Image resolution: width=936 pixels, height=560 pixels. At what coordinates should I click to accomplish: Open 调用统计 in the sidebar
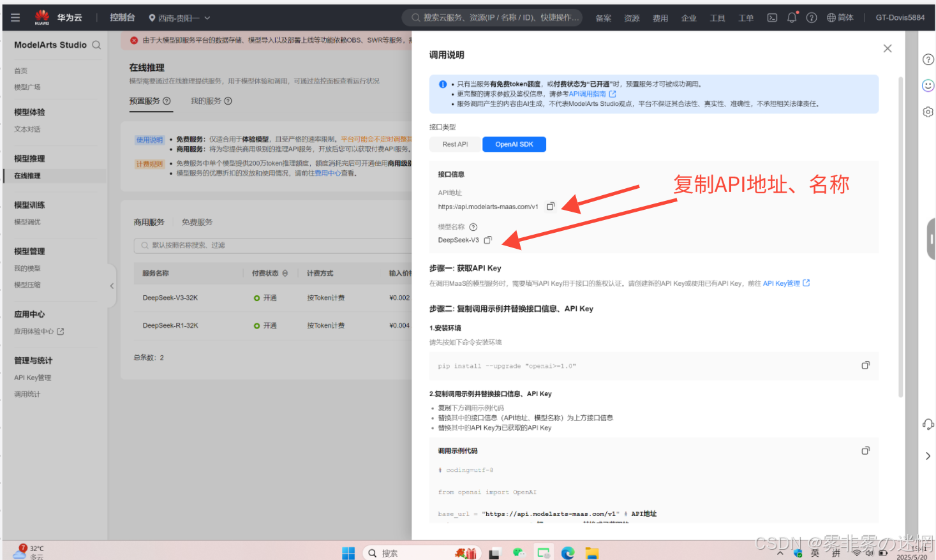27,395
